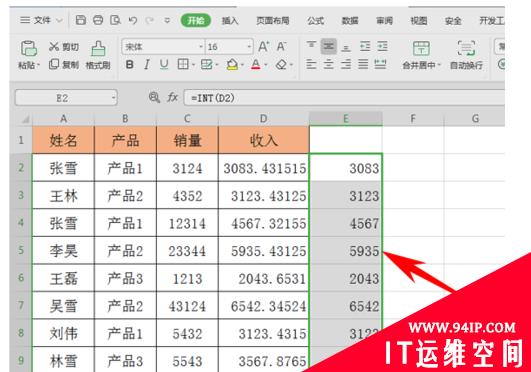Open the 公式 ribbon tab
This screenshot has width=531, height=372.
[316, 21]
